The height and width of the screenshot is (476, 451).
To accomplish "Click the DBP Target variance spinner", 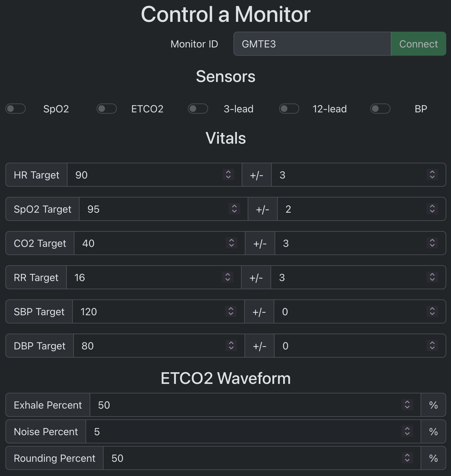I will tap(432, 345).
